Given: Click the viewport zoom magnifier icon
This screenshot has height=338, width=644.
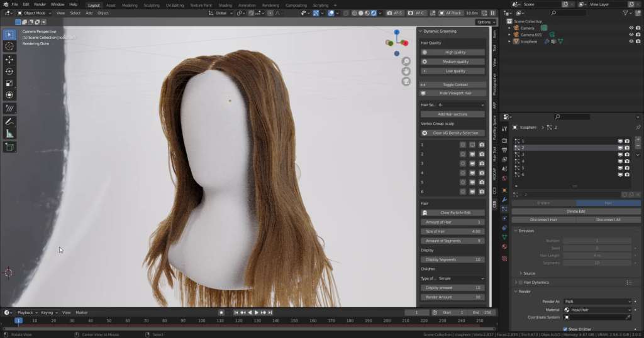Looking at the screenshot, I should click(x=406, y=61).
